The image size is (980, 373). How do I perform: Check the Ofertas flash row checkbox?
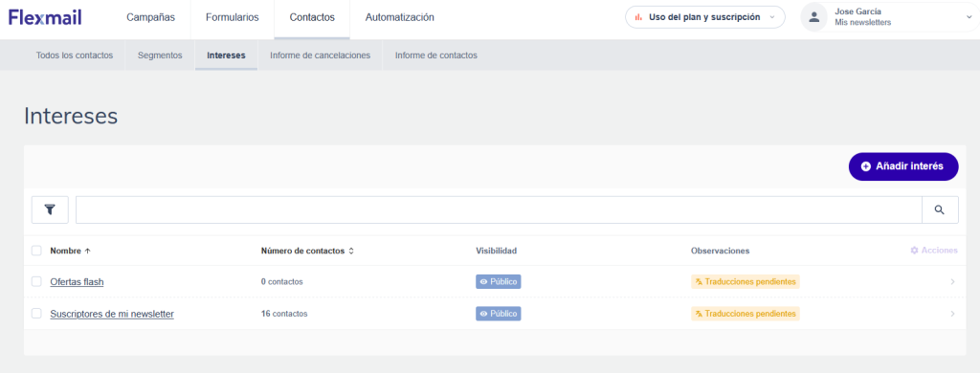[36, 282]
